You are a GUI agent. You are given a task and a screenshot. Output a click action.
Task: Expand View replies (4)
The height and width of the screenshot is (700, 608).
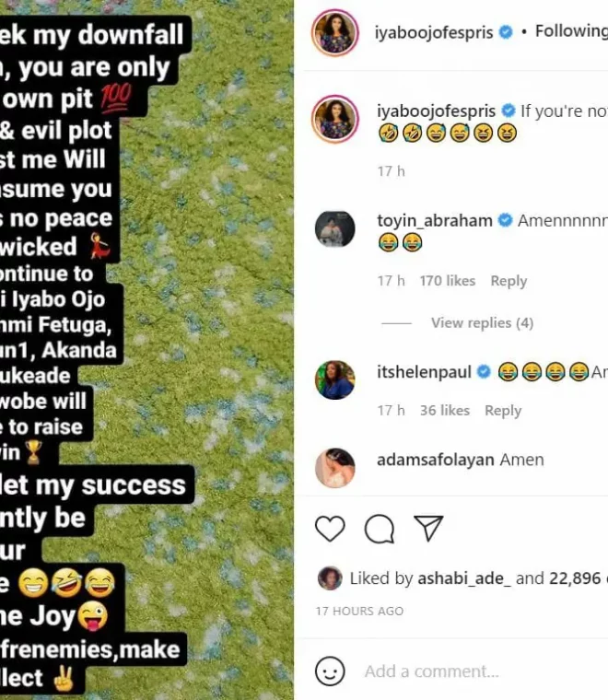click(x=482, y=323)
